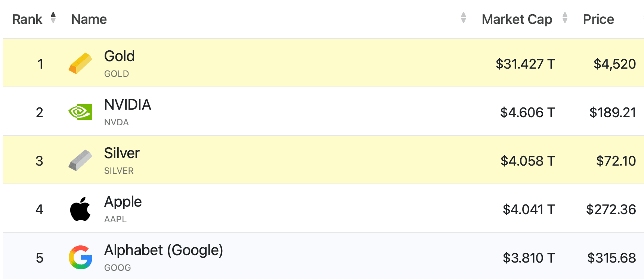
Task: Click the Market Cap column header
Action: (x=517, y=19)
